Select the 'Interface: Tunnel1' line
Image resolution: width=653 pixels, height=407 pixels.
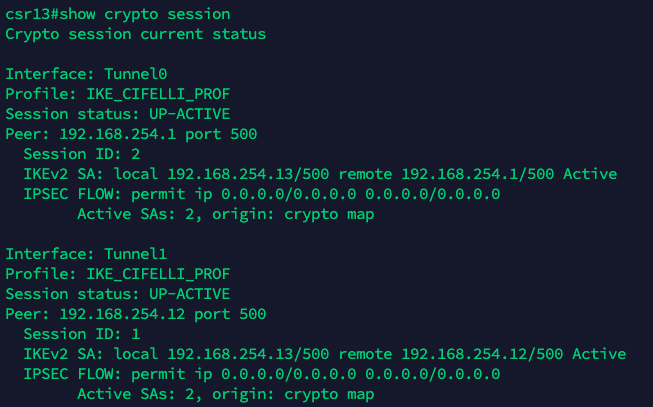point(86,254)
